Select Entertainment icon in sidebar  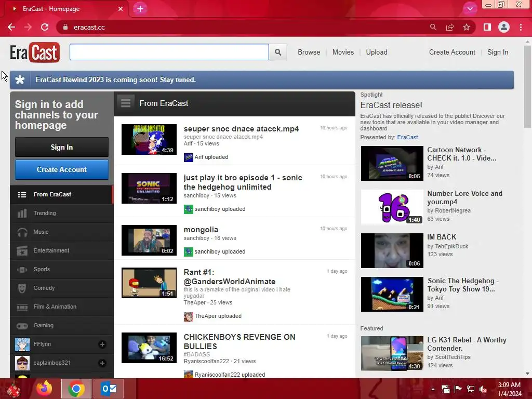point(22,251)
